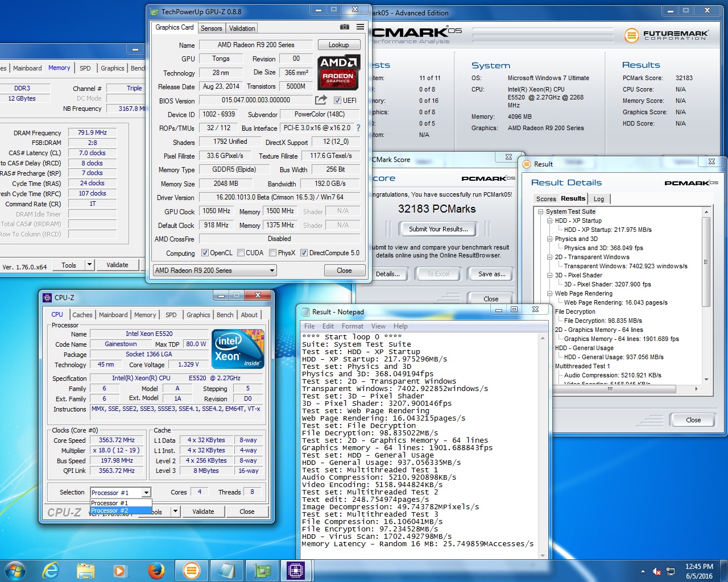Image resolution: width=728 pixels, height=582 pixels.
Task: Click the BIOS share/export icon in GPU-Z
Action: pyautogui.click(x=321, y=100)
